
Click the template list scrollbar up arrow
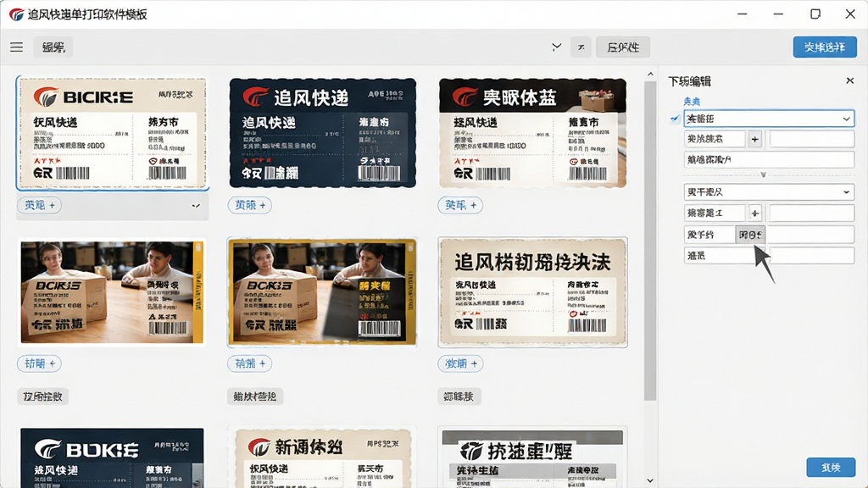[650, 75]
